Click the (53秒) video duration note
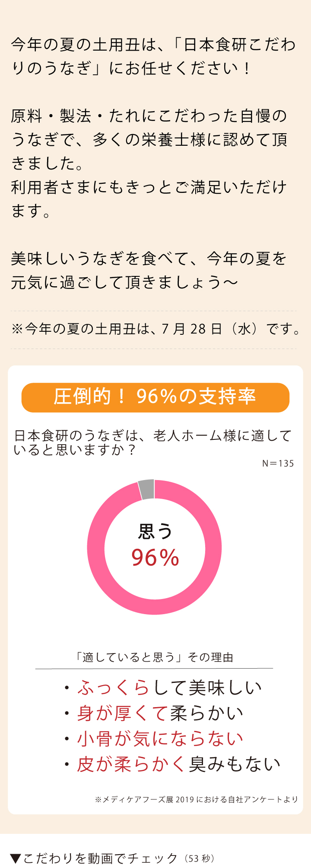This screenshot has width=311, height=868. pyautogui.click(x=199, y=858)
